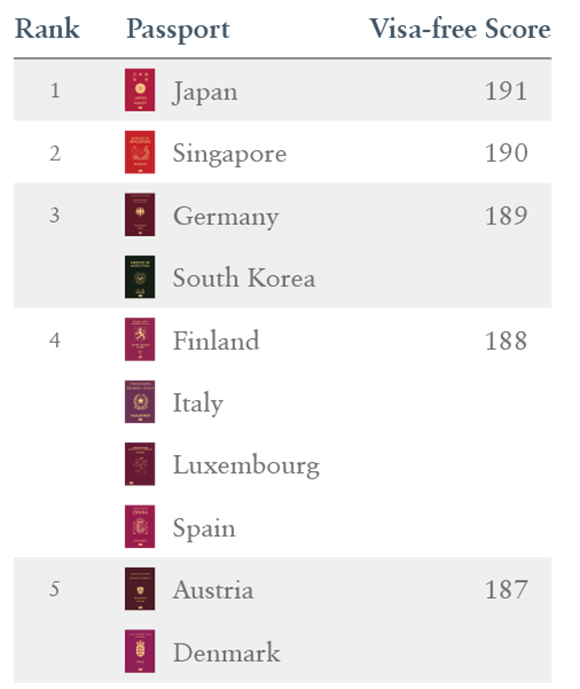Click the dark green South Korea passport

pyautogui.click(x=140, y=277)
